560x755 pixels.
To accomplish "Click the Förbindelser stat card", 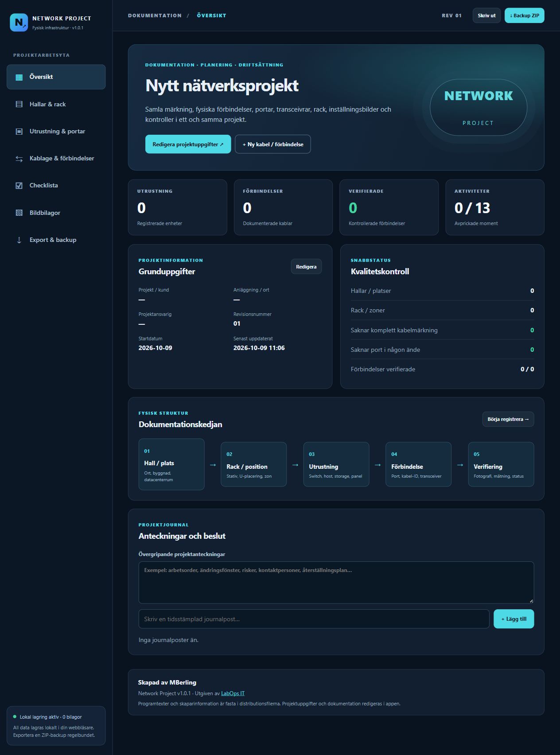I will (x=283, y=207).
